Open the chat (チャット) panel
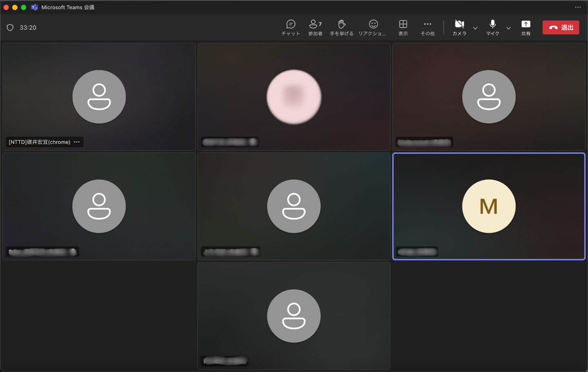The image size is (588, 372). tap(290, 27)
